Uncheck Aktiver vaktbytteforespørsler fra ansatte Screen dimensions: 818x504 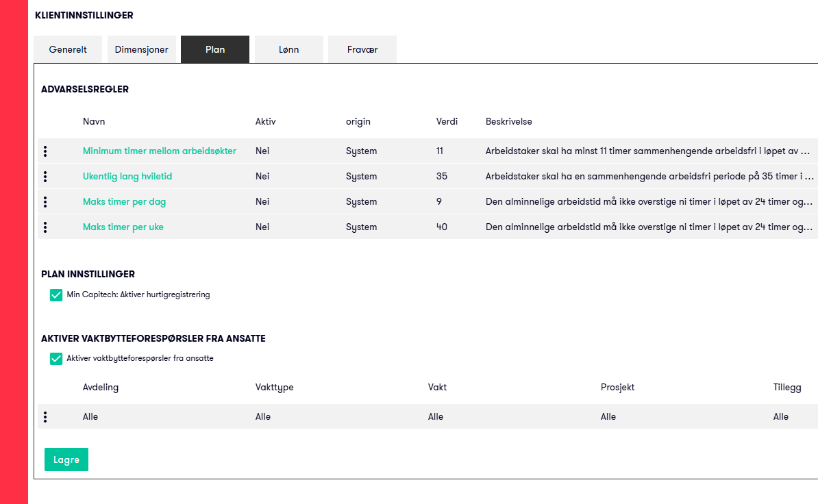(55, 359)
